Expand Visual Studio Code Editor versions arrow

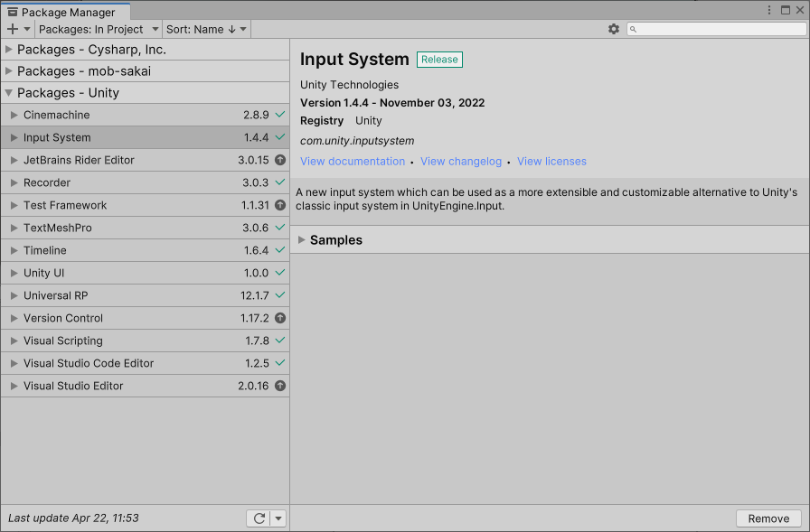(14, 363)
